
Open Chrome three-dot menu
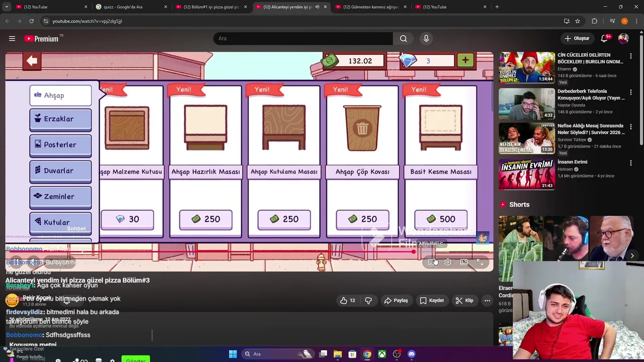[636, 21]
